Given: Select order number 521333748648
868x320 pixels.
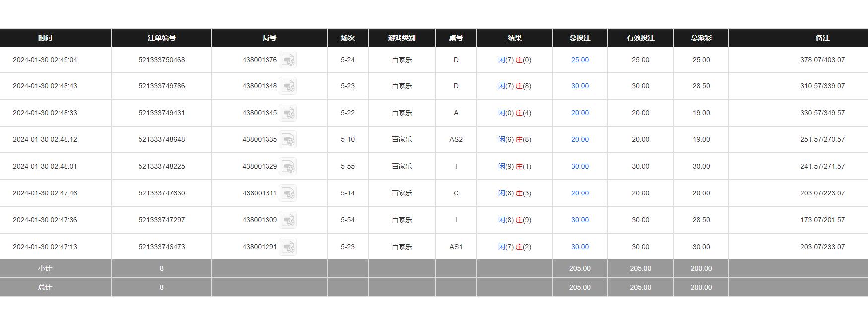Looking at the screenshot, I should tap(161, 139).
